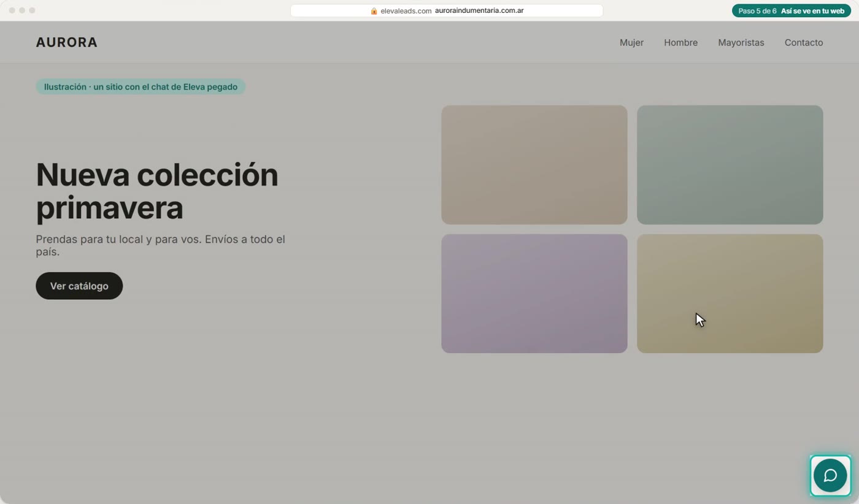Click the AURORA logo
Image resolution: width=859 pixels, height=504 pixels.
click(x=67, y=42)
